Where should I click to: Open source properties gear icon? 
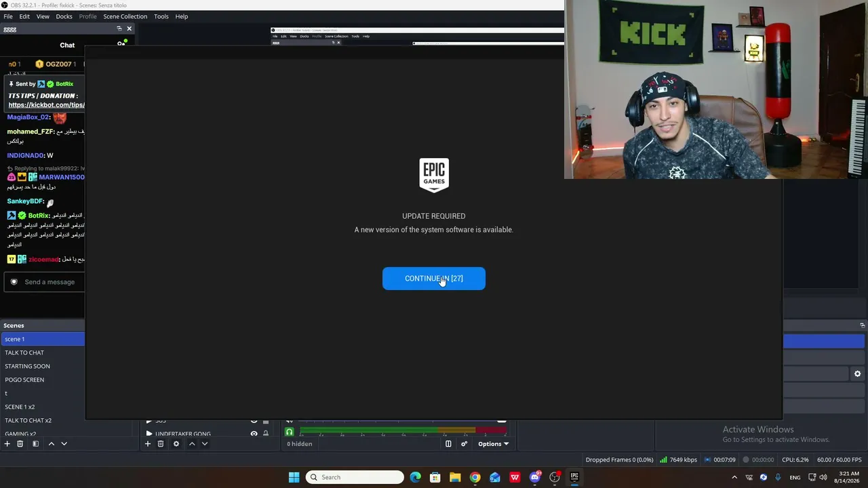176,444
